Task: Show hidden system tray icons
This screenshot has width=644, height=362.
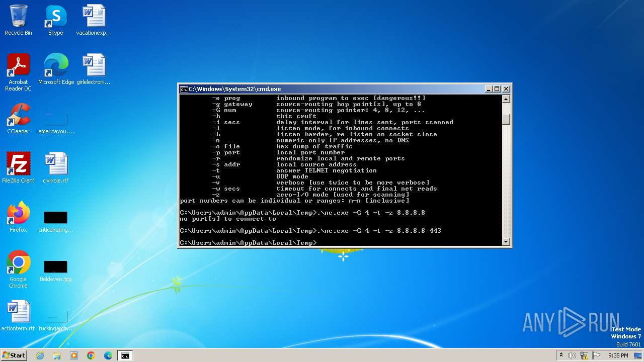Action: coord(561,355)
